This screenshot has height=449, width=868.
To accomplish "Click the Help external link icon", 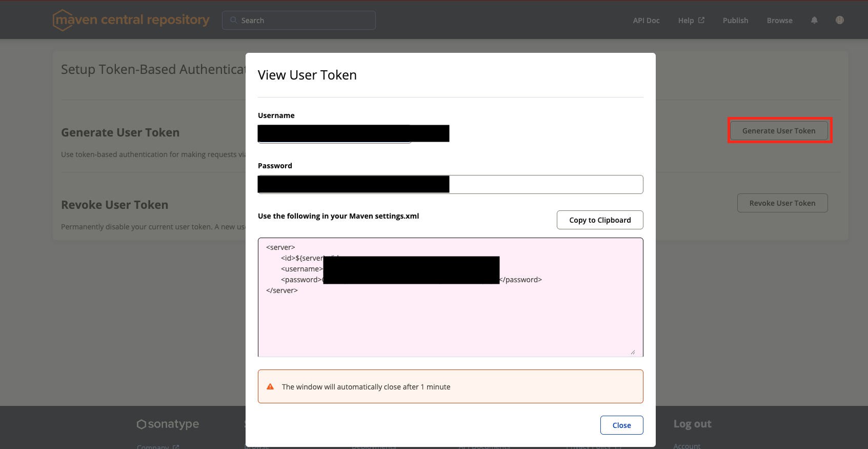I will tap(701, 20).
